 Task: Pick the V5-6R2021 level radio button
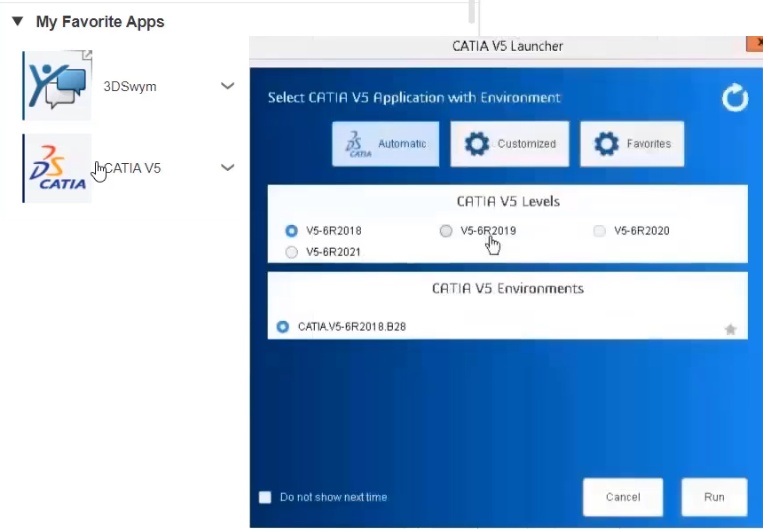point(291,252)
